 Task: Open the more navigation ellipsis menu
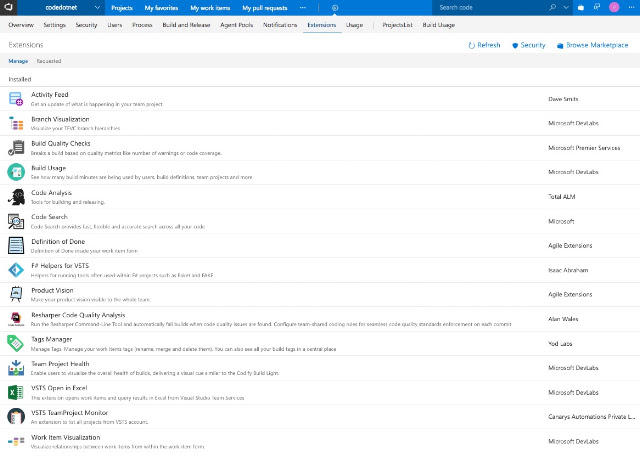[302, 8]
